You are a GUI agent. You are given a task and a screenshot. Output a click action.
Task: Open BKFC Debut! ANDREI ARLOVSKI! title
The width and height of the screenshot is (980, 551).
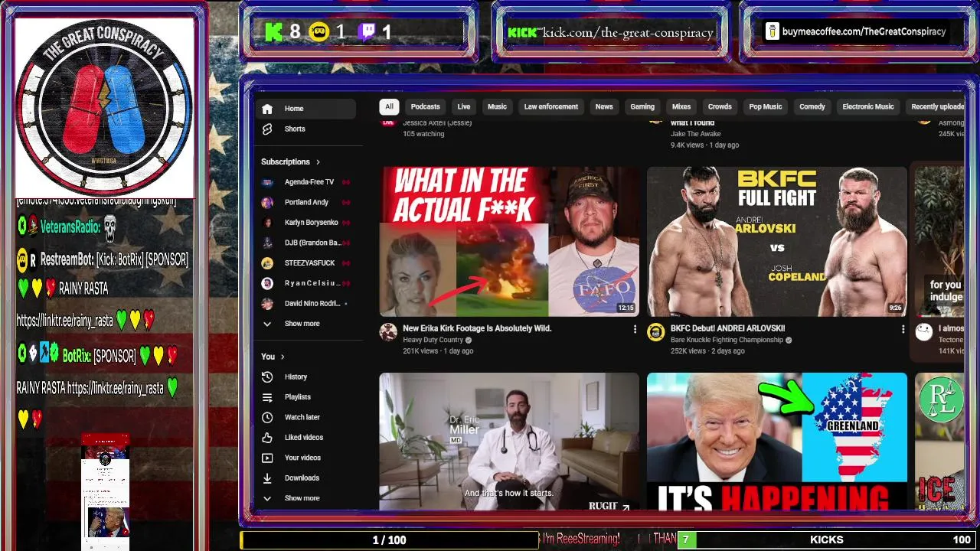click(x=727, y=328)
